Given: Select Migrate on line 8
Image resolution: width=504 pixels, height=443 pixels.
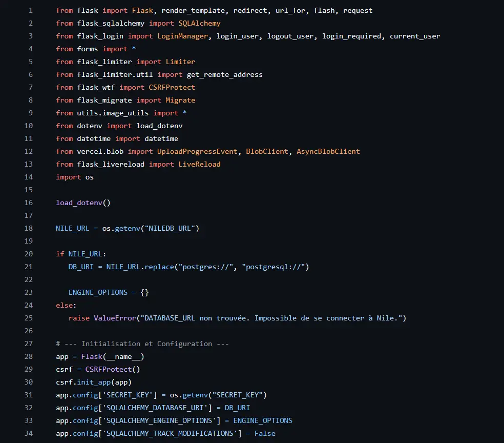Looking at the screenshot, I should tap(180, 100).
